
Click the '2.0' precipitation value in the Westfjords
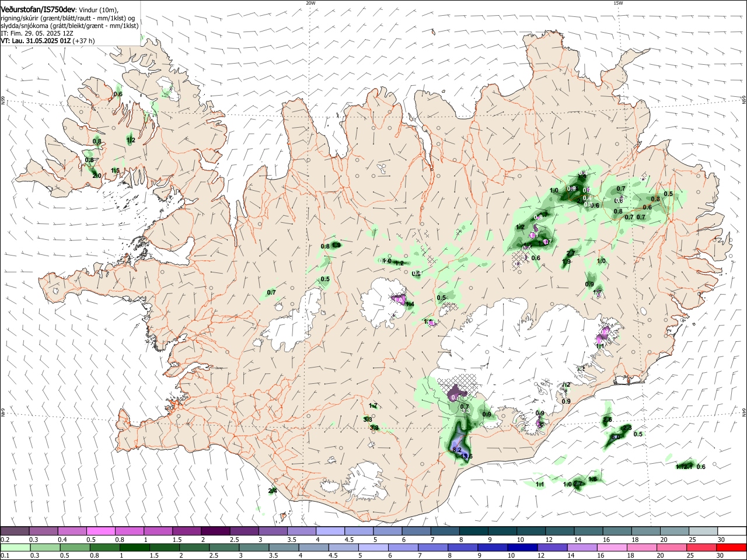pos(97,176)
